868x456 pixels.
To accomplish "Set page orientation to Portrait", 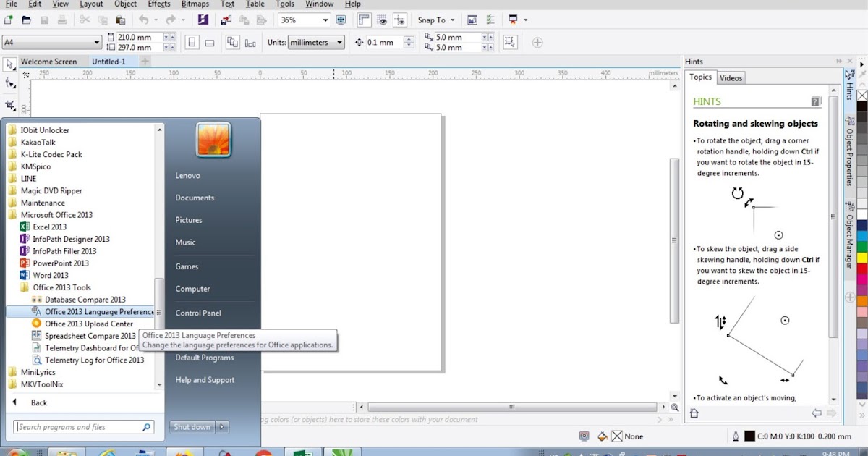I will click(x=192, y=42).
